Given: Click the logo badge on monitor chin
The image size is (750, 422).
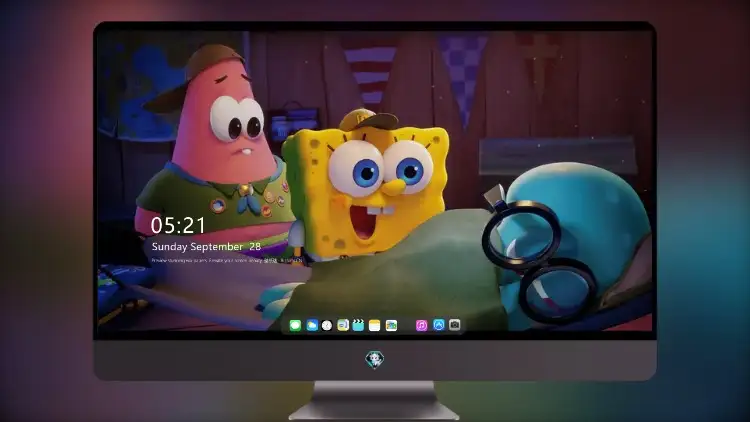Looking at the screenshot, I should tap(374, 359).
